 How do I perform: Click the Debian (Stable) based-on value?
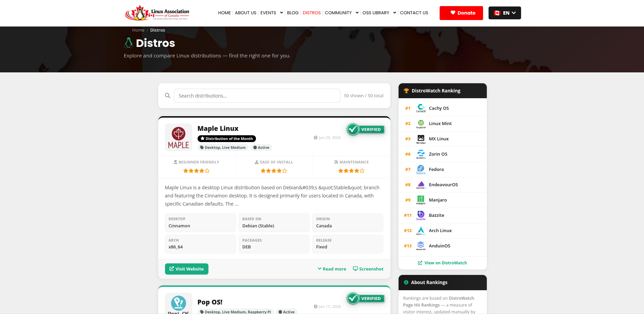click(258, 226)
